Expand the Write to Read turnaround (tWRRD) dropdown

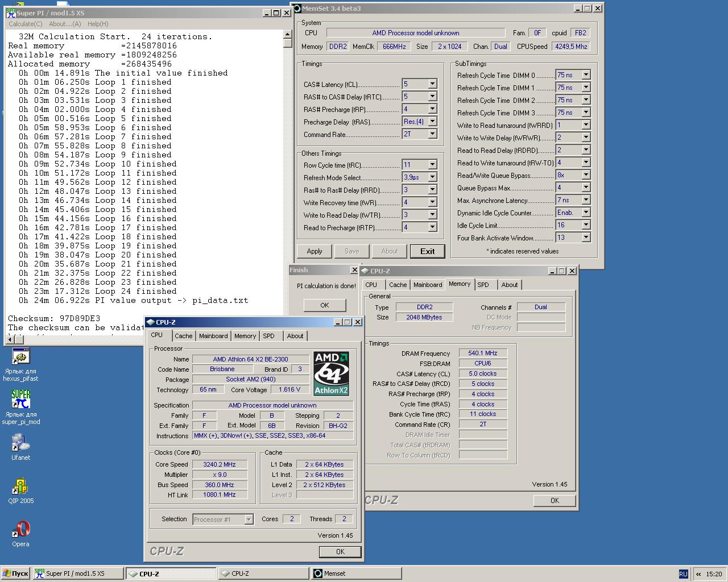(x=586, y=125)
